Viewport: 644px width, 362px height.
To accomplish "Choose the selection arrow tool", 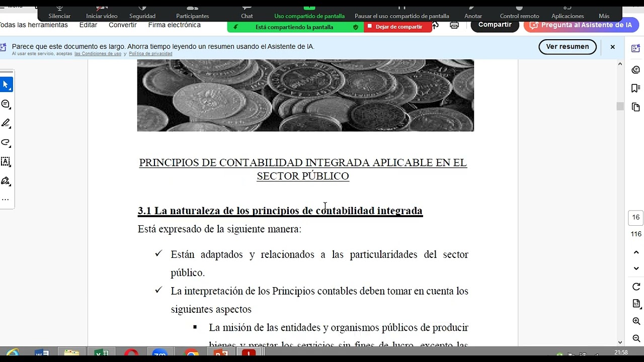I will (x=6, y=84).
